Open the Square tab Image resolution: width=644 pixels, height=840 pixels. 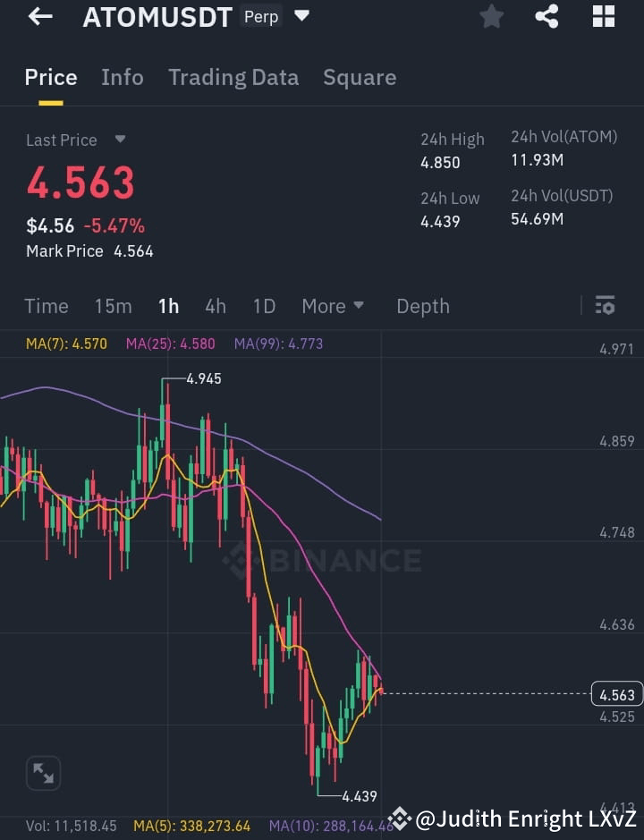point(360,78)
